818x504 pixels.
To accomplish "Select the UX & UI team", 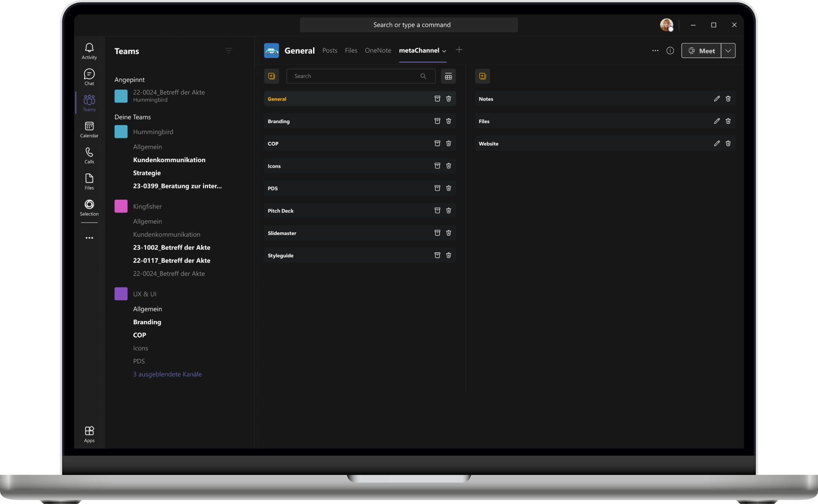I will click(x=145, y=294).
